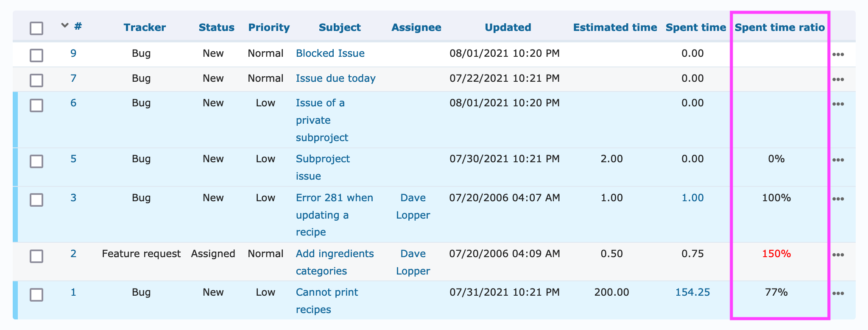Open actions menu for issue 2

(x=838, y=255)
